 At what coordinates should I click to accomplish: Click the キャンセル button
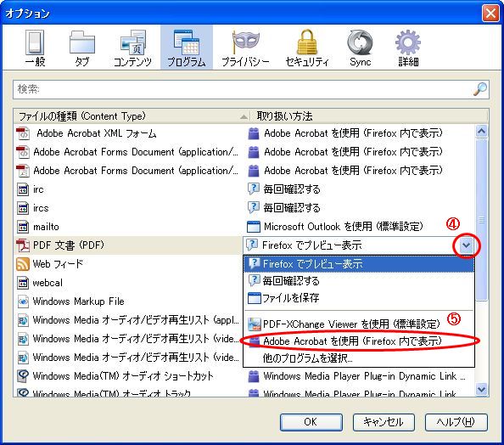click(384, 422)
